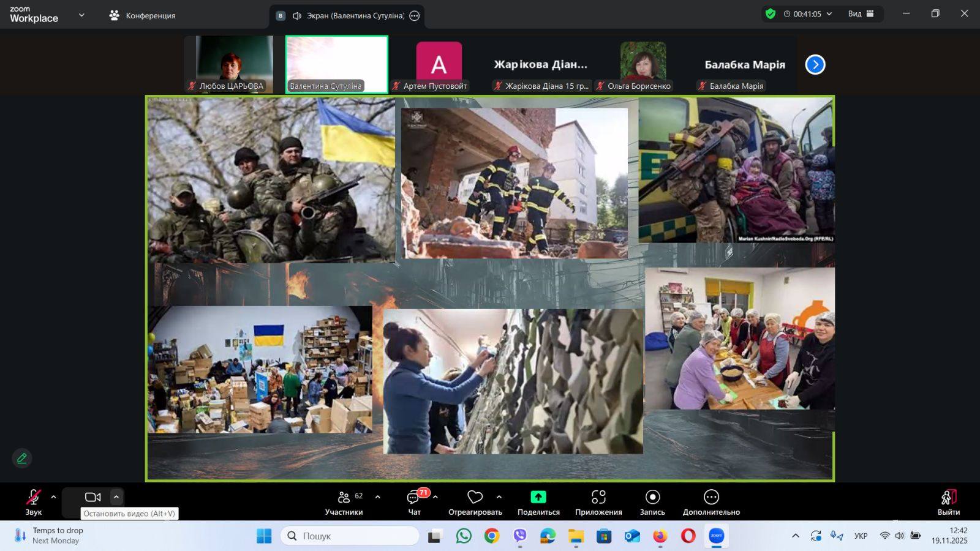This screenshot has width=980, height=551.
Task: Open the More (Дополнительно) options icon
Action: 711,497
